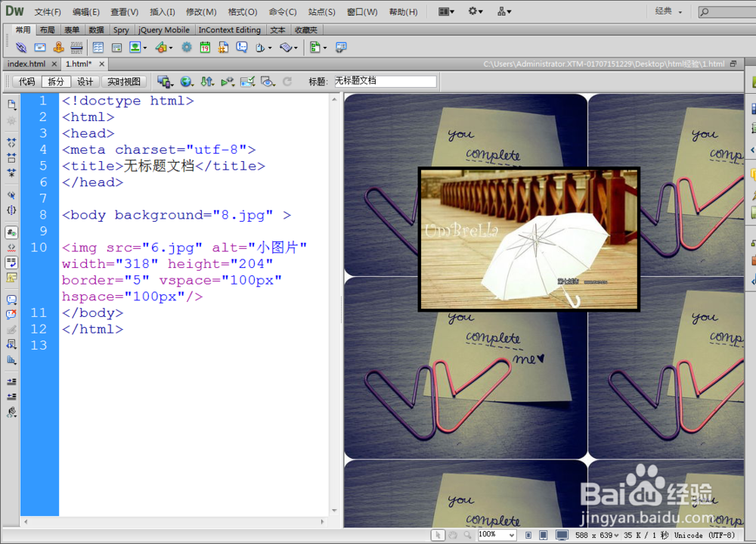Click the Tag Chooser icon
Viewport: 756px width, 544px height.
click(x=341, y=48)
